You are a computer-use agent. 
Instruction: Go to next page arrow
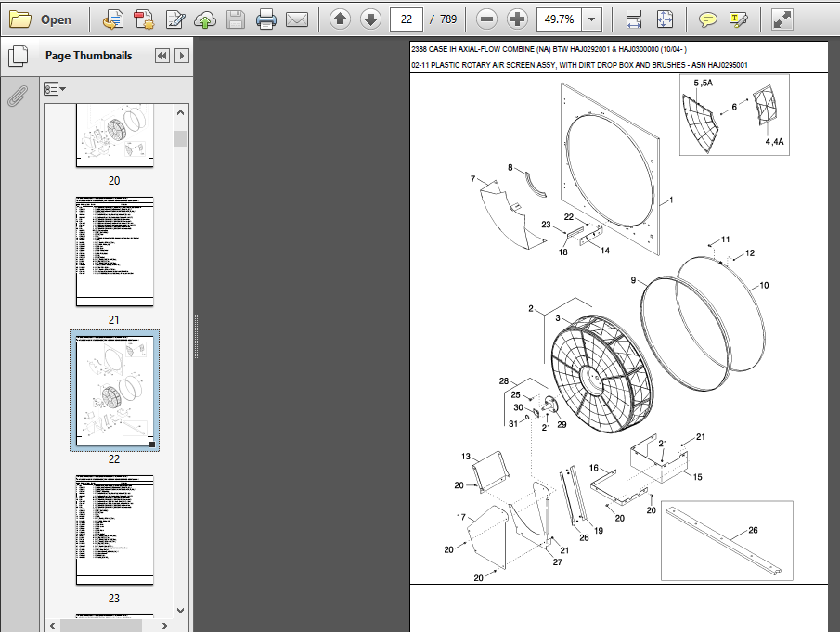[x=370, y=19]
